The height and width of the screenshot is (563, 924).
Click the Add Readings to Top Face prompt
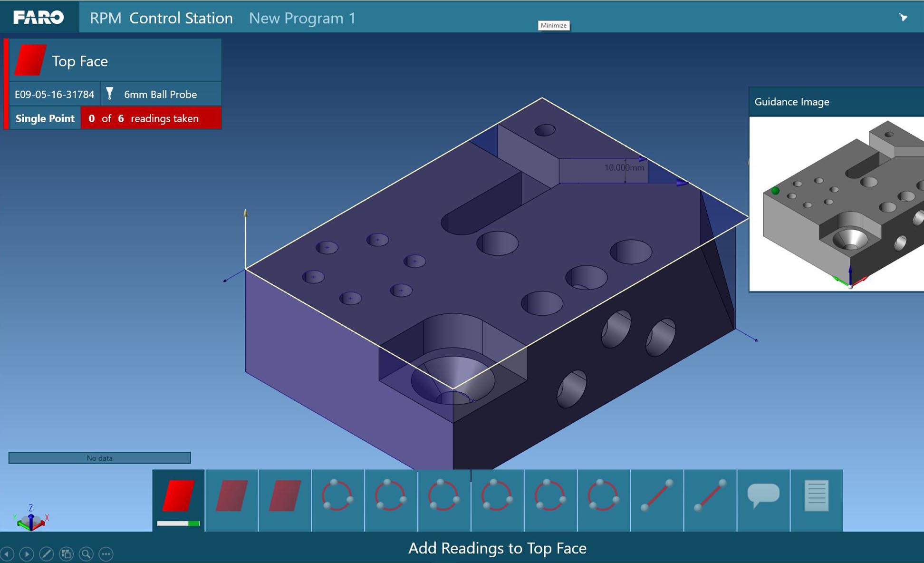[497, 548]
